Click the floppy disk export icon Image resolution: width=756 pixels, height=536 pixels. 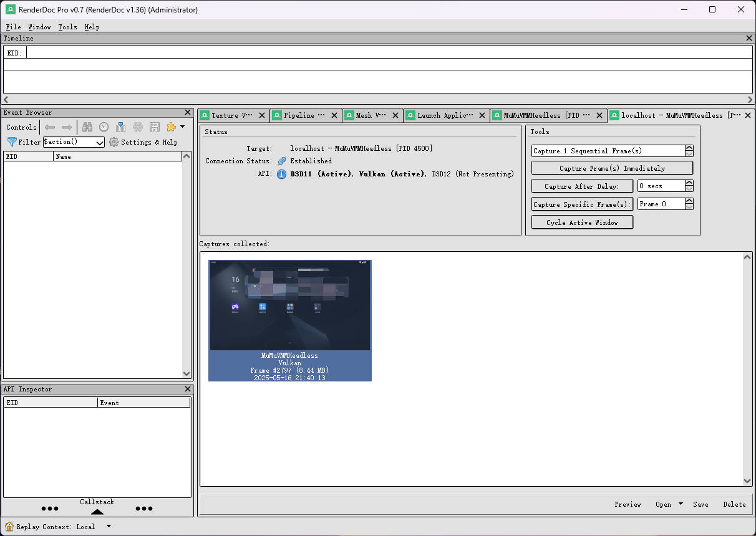pos(155,127)
